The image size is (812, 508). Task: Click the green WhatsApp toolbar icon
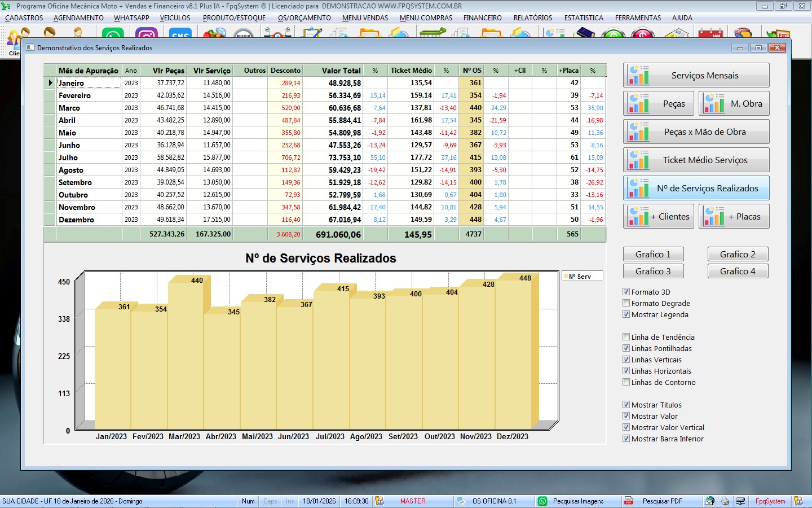[113, 34]
